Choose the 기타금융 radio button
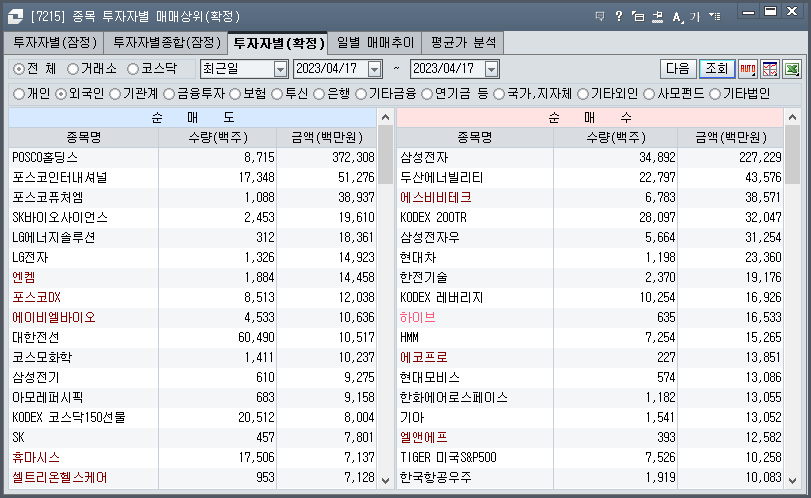Image resolution: width=811 pixels, height=498 pixels. coord(361,94)
